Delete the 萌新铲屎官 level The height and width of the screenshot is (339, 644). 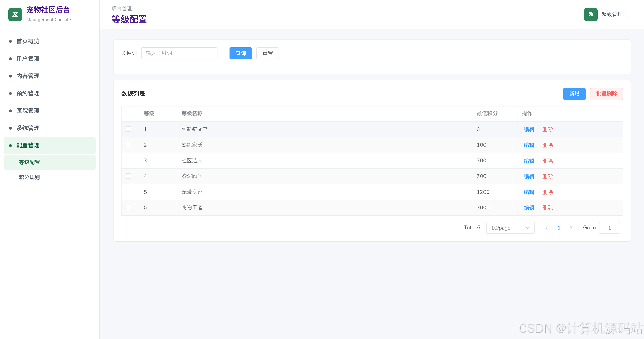(x=548, y=129)
